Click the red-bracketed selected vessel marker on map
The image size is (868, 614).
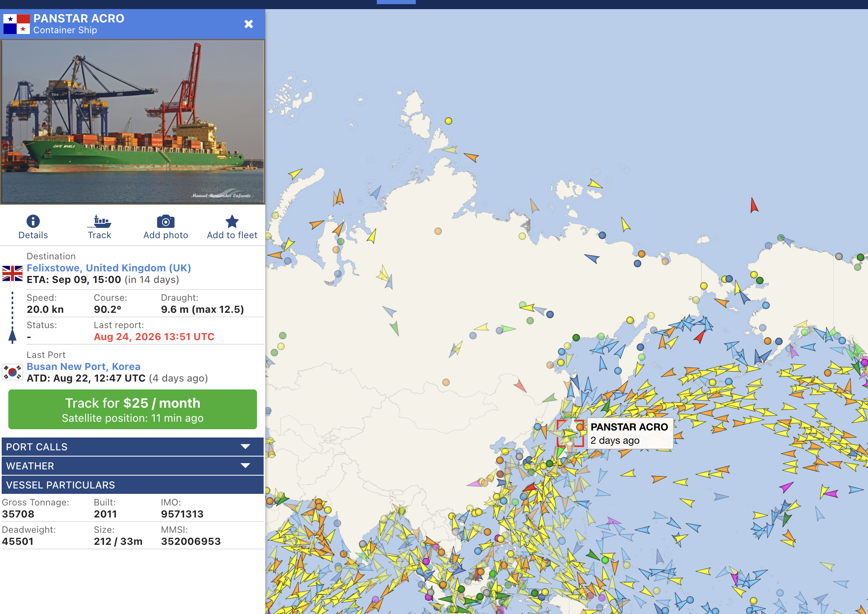click(570, 433)
